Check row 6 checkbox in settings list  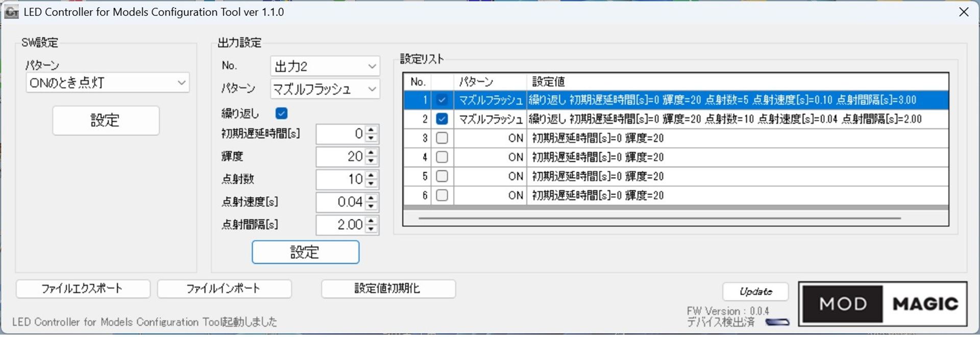coord(442,195)
